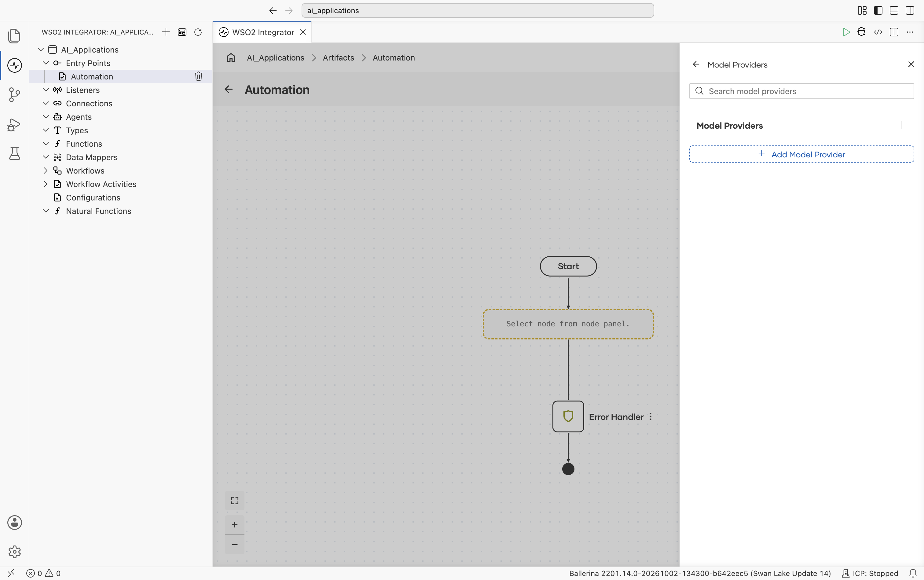The height and width of the screenshot is (580, 924).
Task: Expand the Workflows tree node
Action: point(46,170)
